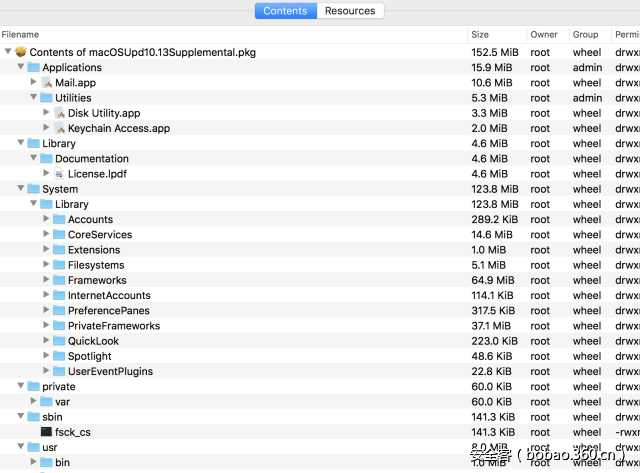Click the package icon for macOSUpd10.13Supplemental.pkg
Viewport: 640px width, 473px height.
point(21,52)
